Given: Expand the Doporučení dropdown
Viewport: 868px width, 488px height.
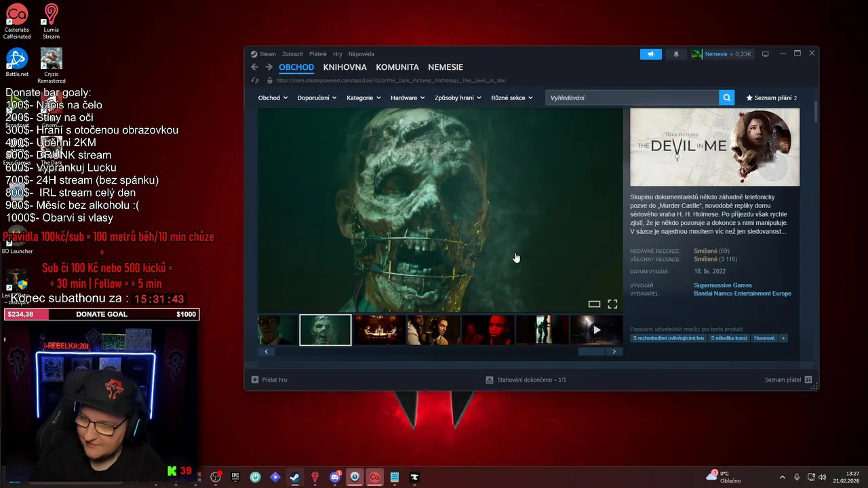Looking at the screenshot, I should 317,98.
